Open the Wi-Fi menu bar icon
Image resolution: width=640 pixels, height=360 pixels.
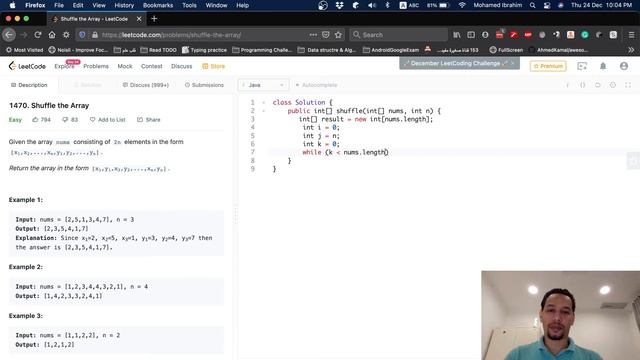[x=462, y=5]
